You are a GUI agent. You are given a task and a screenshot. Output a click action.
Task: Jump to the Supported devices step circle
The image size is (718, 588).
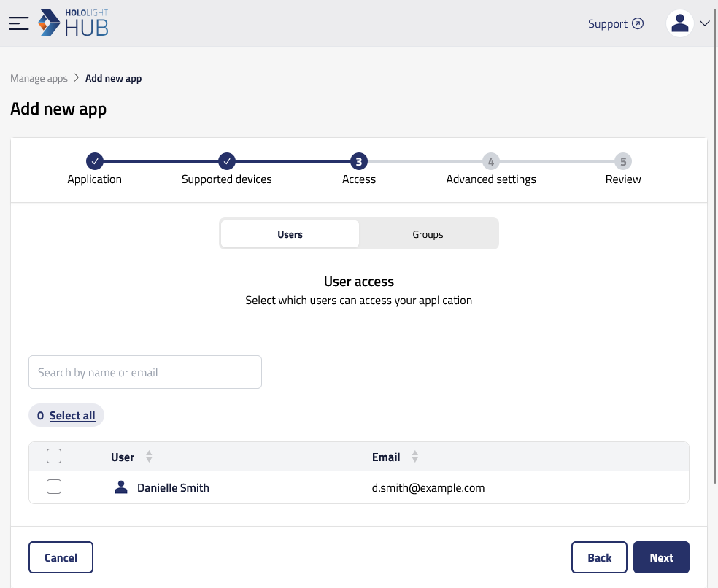click(227, 161)
